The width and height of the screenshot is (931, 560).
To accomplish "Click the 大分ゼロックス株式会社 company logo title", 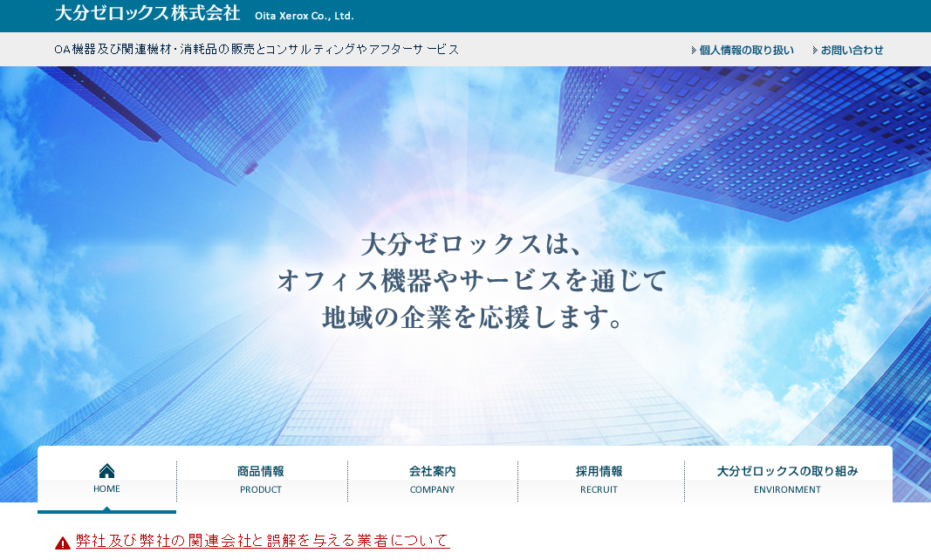I will coord(147,13).
